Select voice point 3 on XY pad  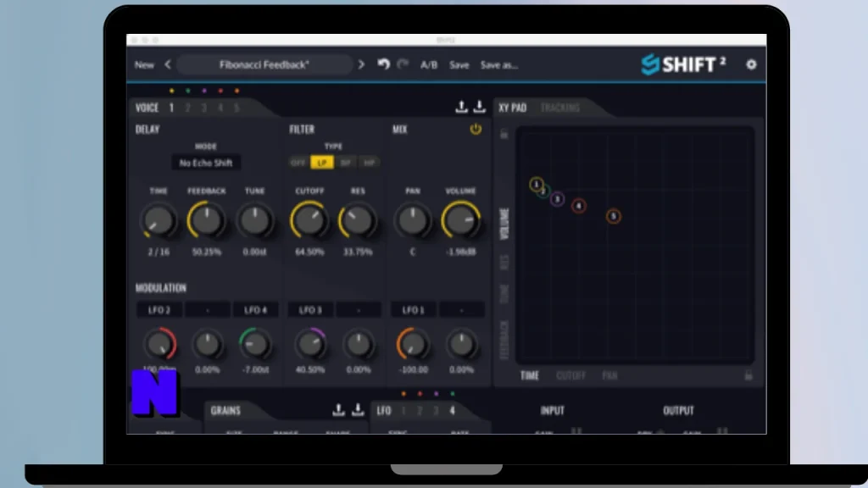(x=558, y=199)
